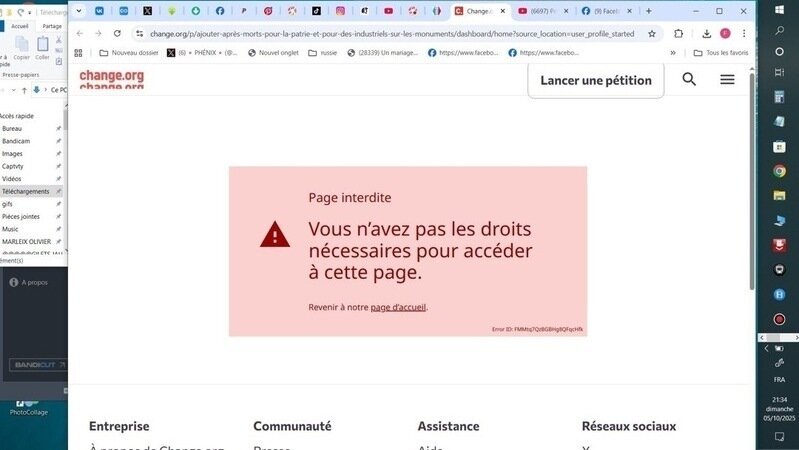799x450 pixels.
Task: View site information icon in address bar
Action: pyautogui.click(x=139, y=34)
